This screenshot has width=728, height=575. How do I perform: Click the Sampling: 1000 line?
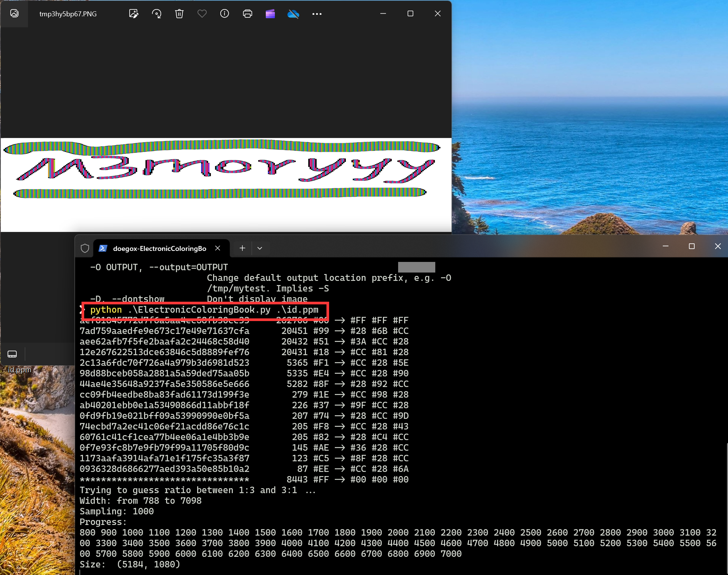pyautogui.click(x=117, y=511)
